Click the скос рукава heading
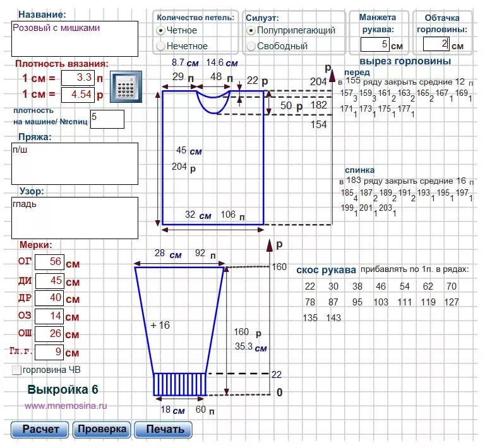 coord(326,270)
